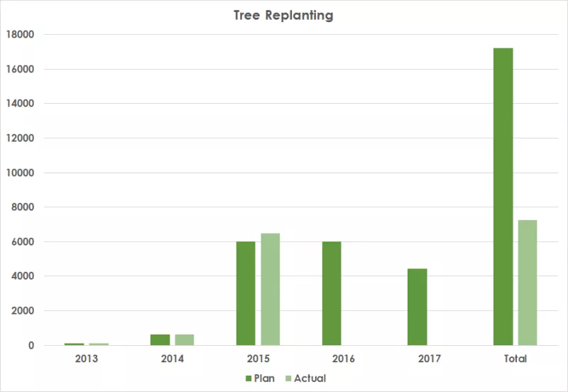This screenshot has width=568, height=392.
Task: Select the 2017 Plan bar
Action: click(x=417, y=307)
